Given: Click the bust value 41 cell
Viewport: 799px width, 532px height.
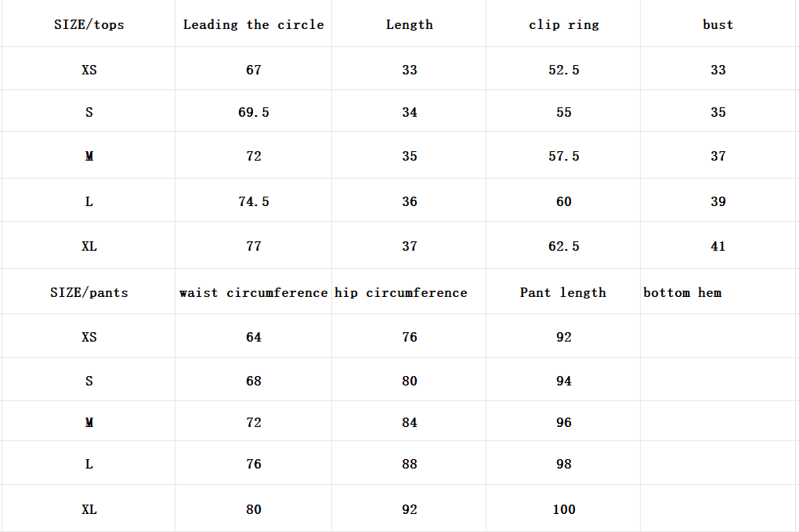Looking at the screenshot, I should coord(718,246).
